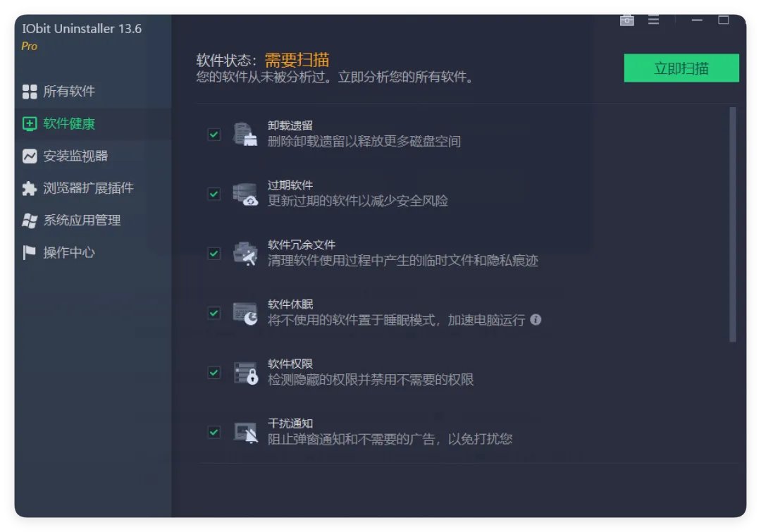Click the 系统应用管理 Windows icon
Screen dimensions: 761x532
point(30,221)
